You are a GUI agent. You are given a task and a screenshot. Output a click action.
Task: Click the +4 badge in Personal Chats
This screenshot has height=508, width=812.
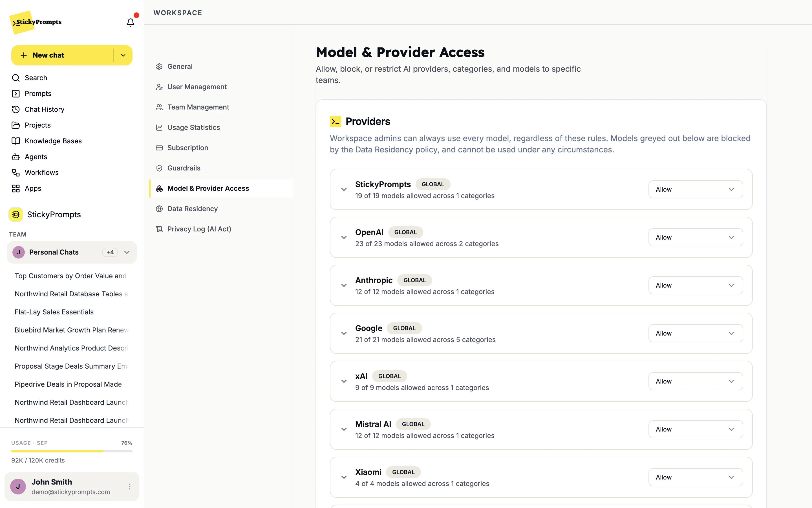[110, 252]
